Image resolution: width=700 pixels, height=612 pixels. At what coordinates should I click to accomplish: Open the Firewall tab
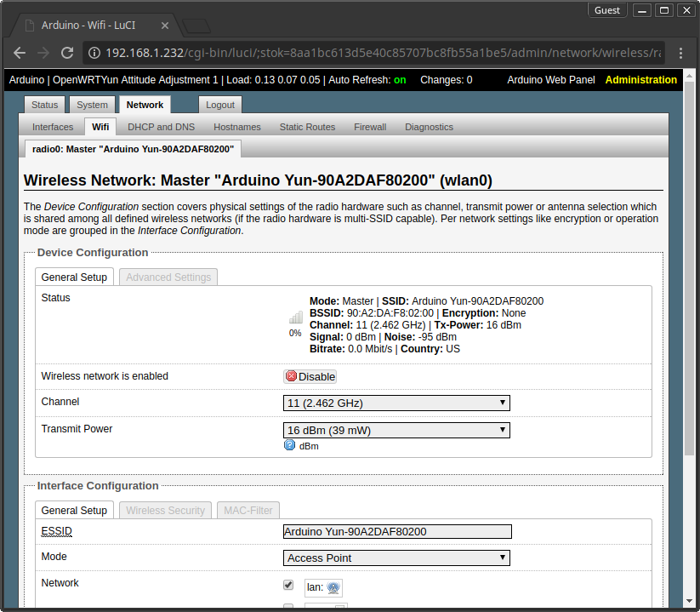coord(370,127)
